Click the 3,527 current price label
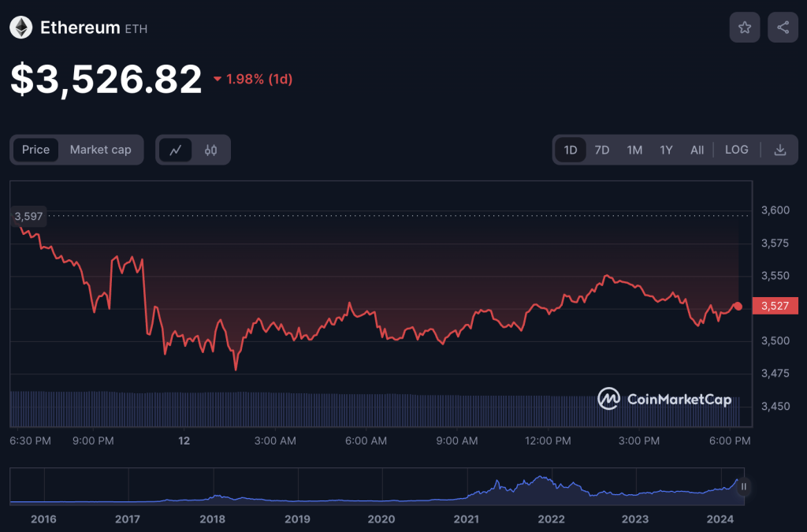This screenshot has width=807, height=532. (775, 306)
